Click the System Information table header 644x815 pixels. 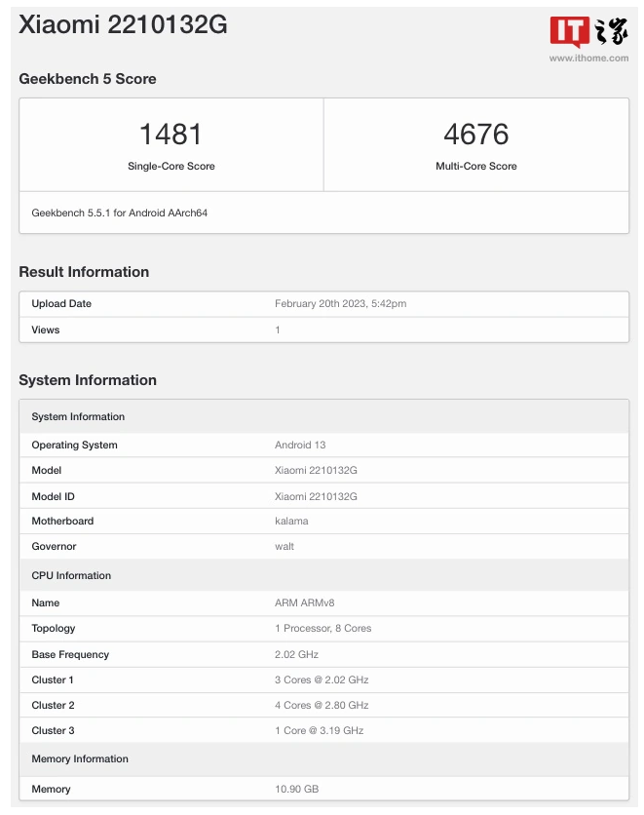click(324, 416)
